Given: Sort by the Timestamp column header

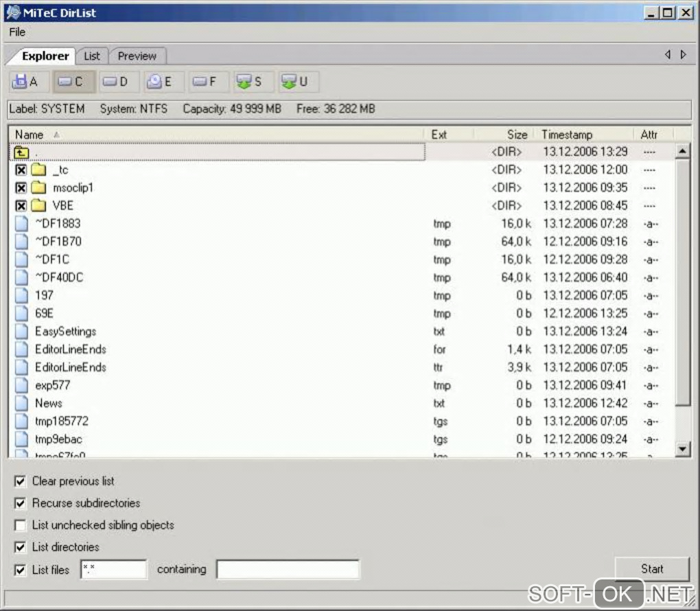Looking at the screenshot, I should coord(584,135).
